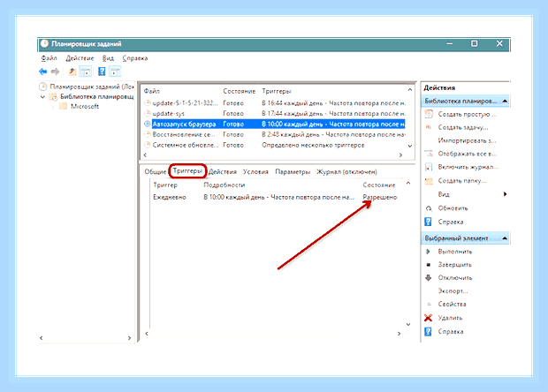
Task: Click the Завершить black stop icon
Action: coord(429,265)
